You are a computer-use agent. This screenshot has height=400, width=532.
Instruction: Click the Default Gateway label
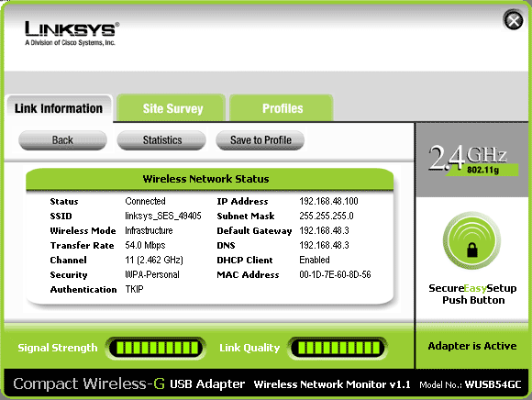[254, 230]
